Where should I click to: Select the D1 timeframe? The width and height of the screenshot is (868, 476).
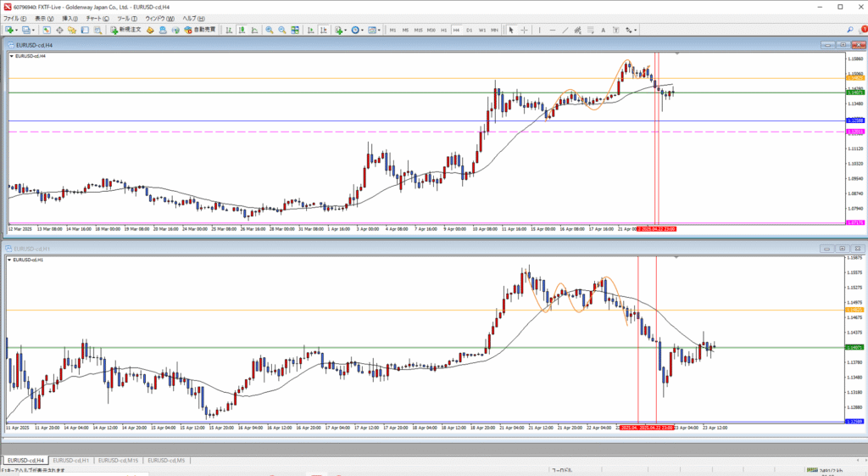(469, 30)
